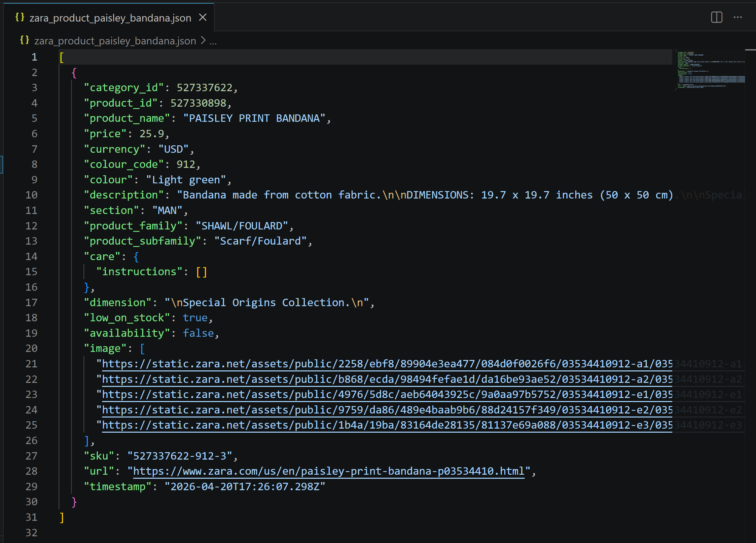Click the "SHAWL/FOULARD" value
This screenshot has width=756, height=543.
[242, 226]
